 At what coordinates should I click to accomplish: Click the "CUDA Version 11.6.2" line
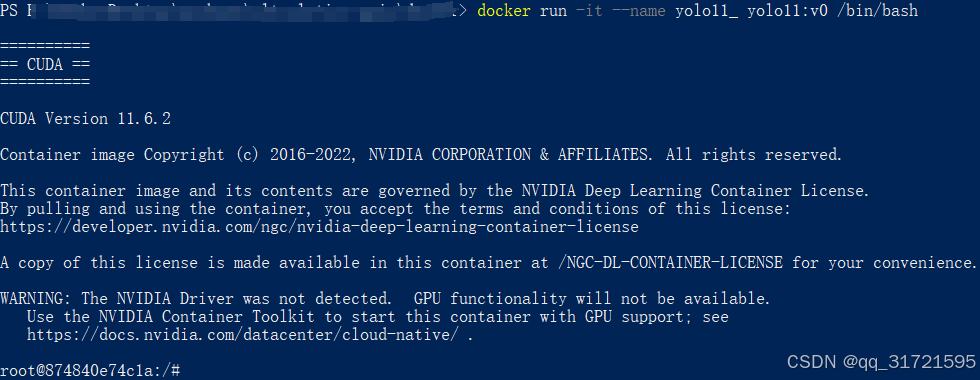point(85,119)
